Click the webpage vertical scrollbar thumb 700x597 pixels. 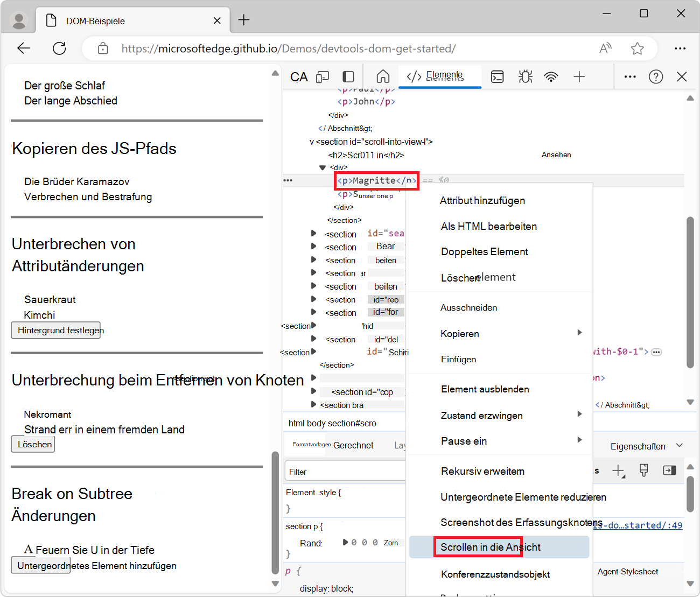275,514
